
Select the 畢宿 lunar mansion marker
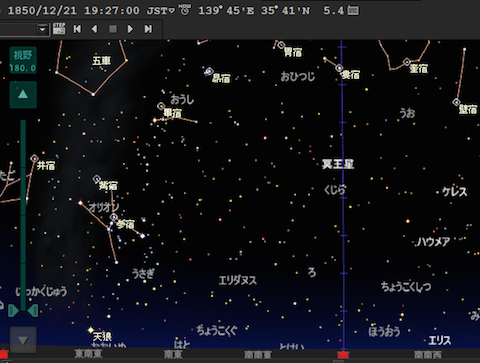click(x=161, y=106)
